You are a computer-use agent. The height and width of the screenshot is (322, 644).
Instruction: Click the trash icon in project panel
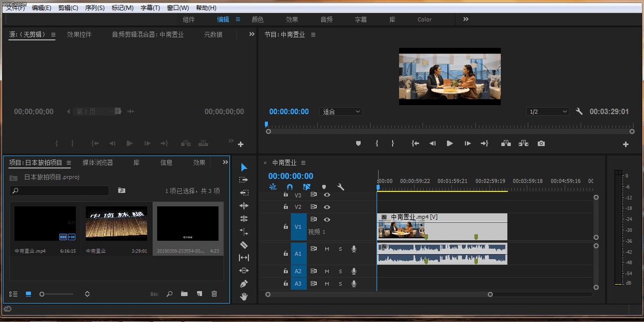(x=214, y=294)
